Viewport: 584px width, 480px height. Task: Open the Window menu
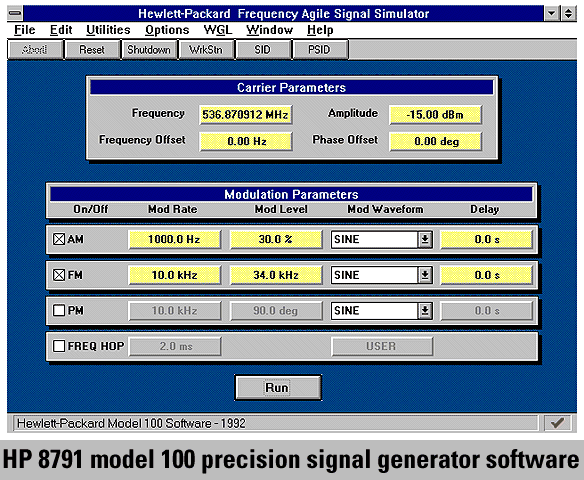[270, 30]
